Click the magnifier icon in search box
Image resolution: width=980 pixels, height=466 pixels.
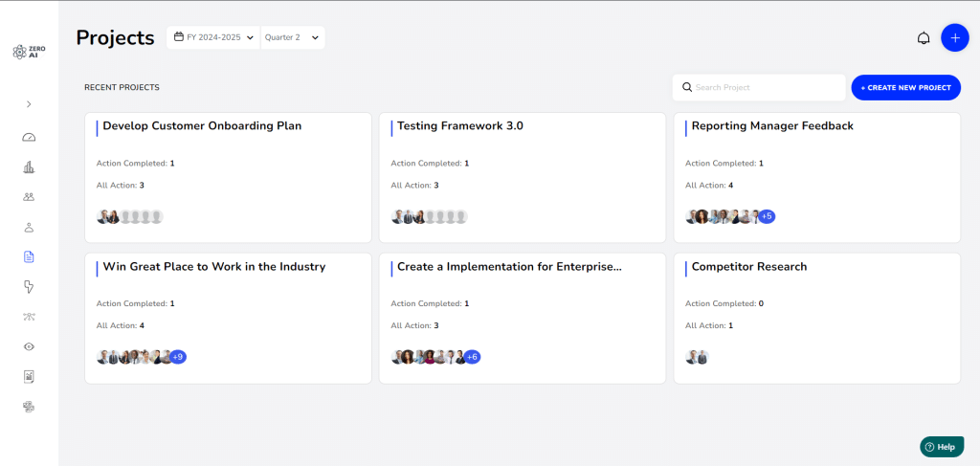coord(687,87)
